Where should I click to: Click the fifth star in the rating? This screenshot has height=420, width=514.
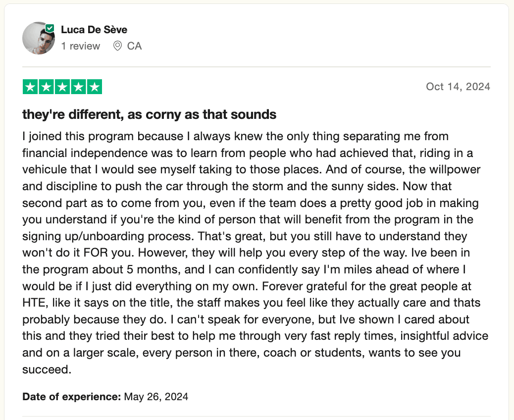click(94, 87)
